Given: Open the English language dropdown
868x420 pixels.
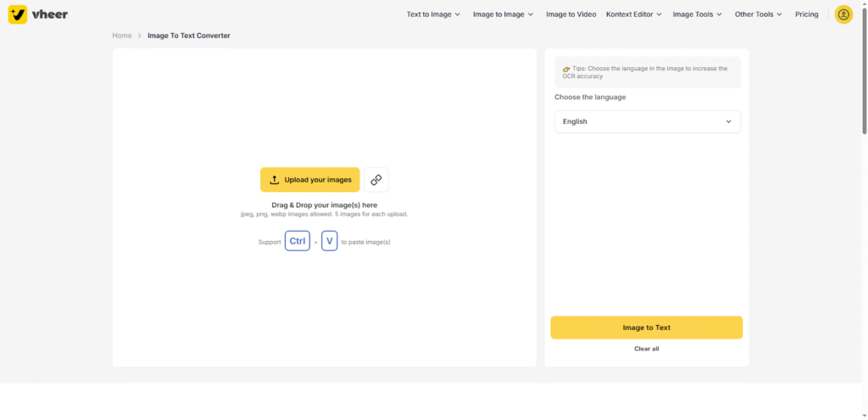Looking at the screenshot, I should click(647, 121).
